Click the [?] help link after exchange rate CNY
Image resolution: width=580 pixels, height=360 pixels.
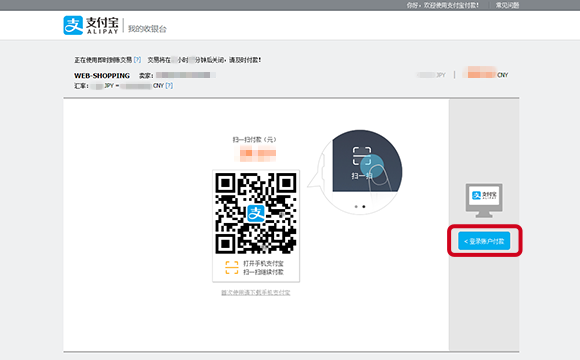point(169,85)
